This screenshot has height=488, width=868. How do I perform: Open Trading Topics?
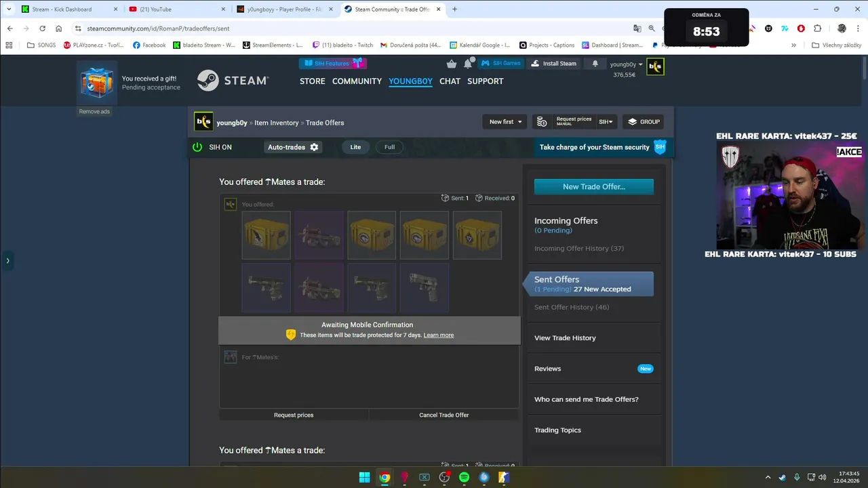[557, 430]
